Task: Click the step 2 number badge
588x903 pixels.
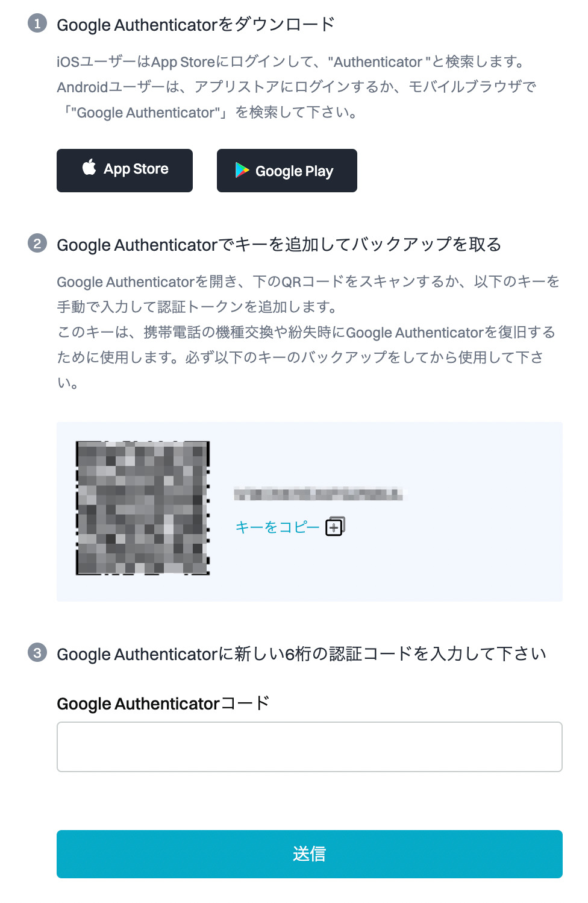Action: [37, 244]
